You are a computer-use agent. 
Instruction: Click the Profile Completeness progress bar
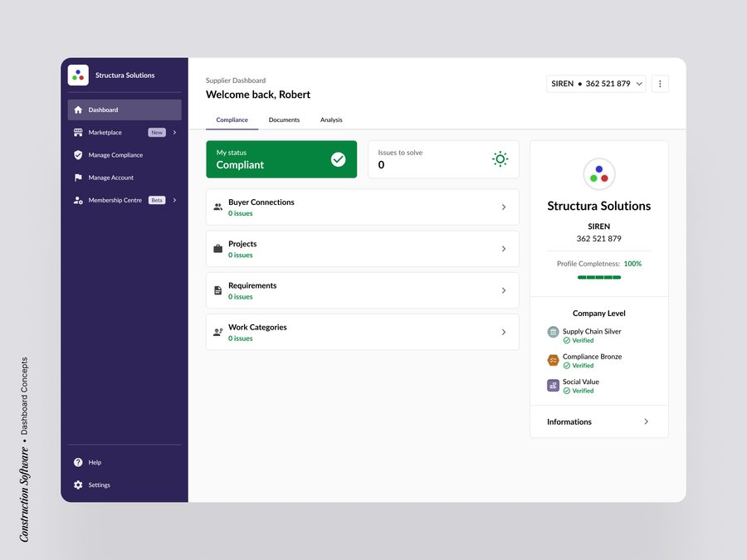click(x=599, y=277)
